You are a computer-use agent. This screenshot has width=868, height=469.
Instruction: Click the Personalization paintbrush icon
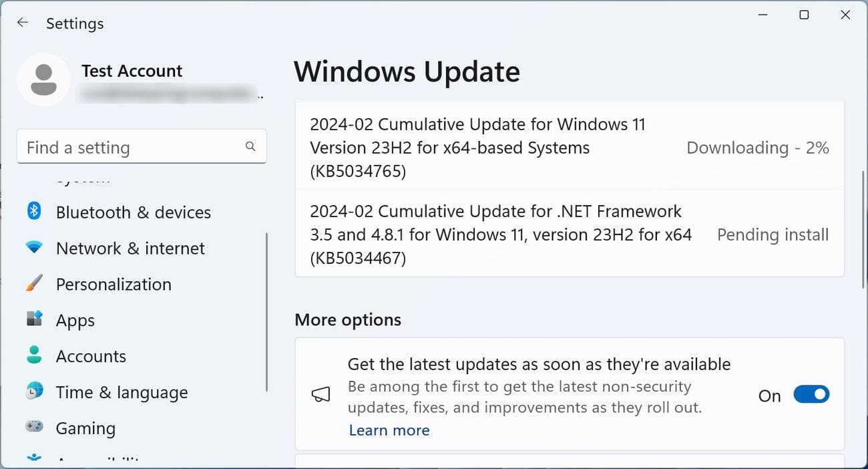[34, 284]
